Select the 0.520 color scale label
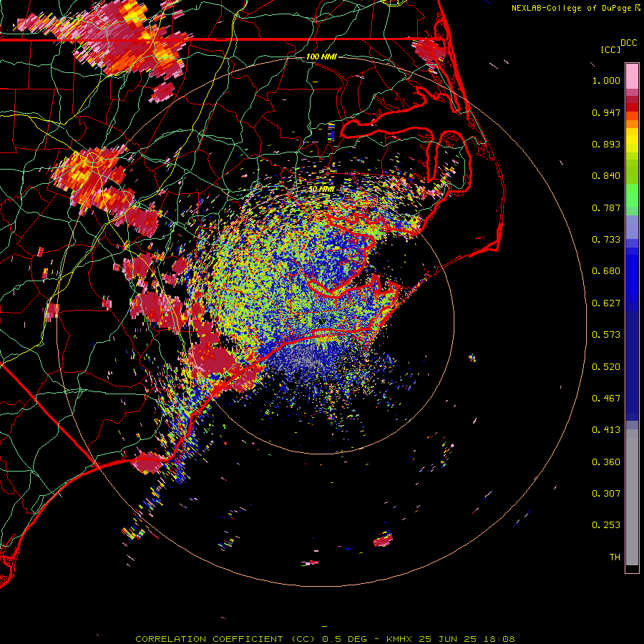The image size is (644, 644). [606, 367]
